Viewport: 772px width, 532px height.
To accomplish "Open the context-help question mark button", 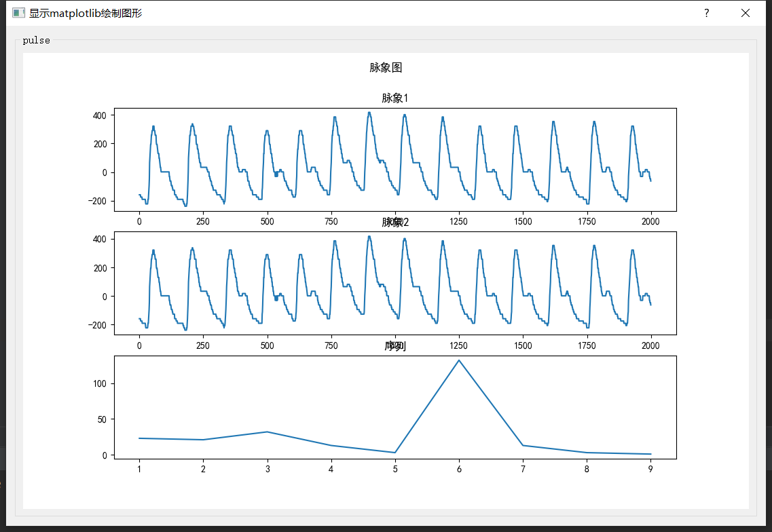I will click(706, 13).
